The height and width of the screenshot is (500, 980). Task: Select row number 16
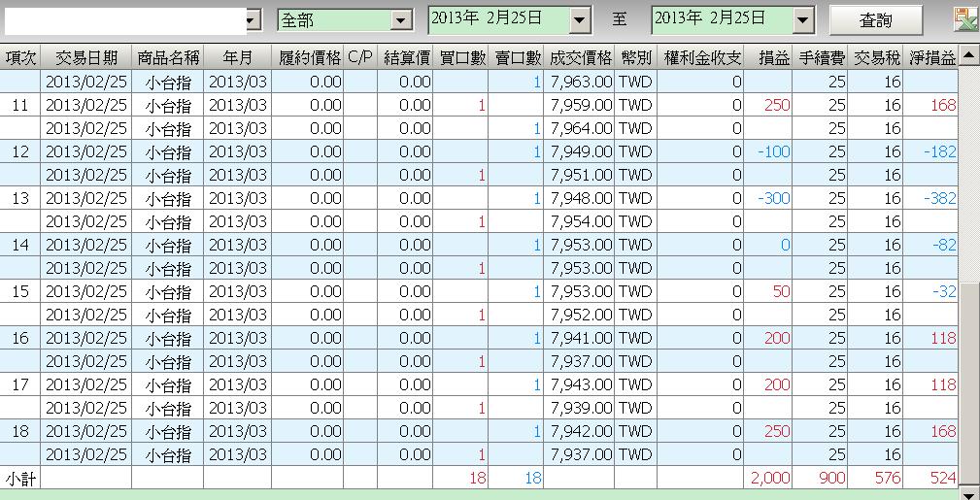click(20, 338)
